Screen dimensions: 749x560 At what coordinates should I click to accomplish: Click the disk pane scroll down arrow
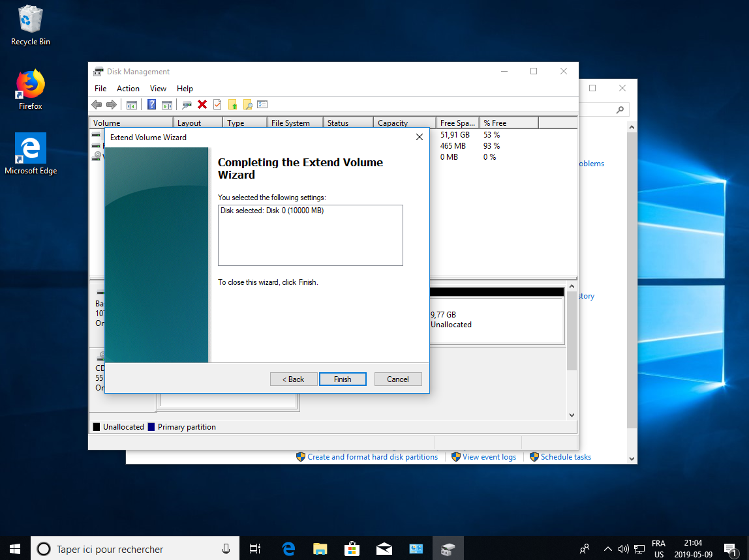click(x=572, y=415)
